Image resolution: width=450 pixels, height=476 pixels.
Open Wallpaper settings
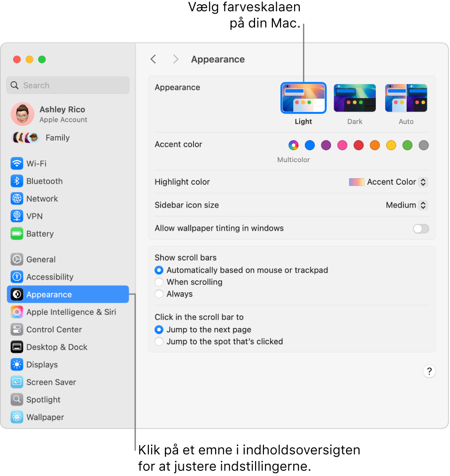click(x=44, y=417)
